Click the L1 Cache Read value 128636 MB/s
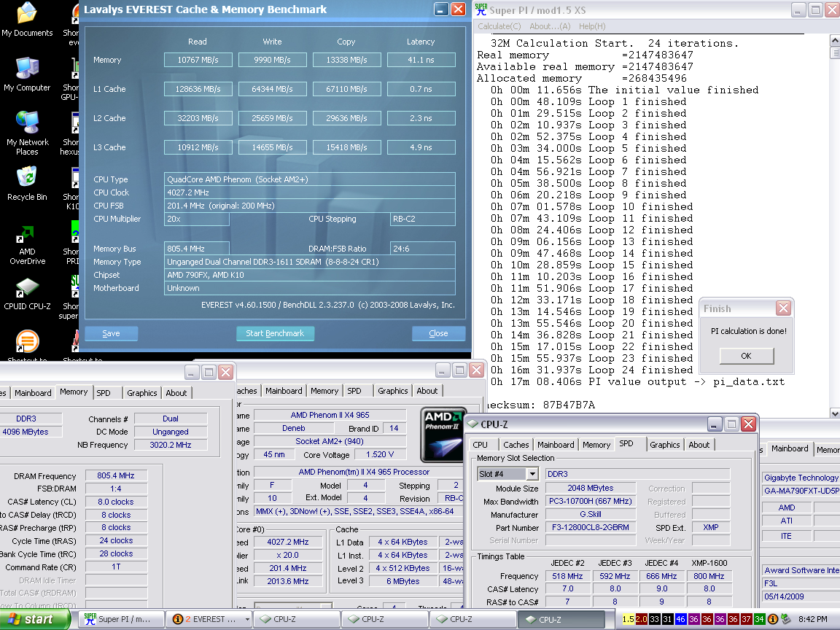This screenshot has height=630, width=840. [x=198, y=89]
